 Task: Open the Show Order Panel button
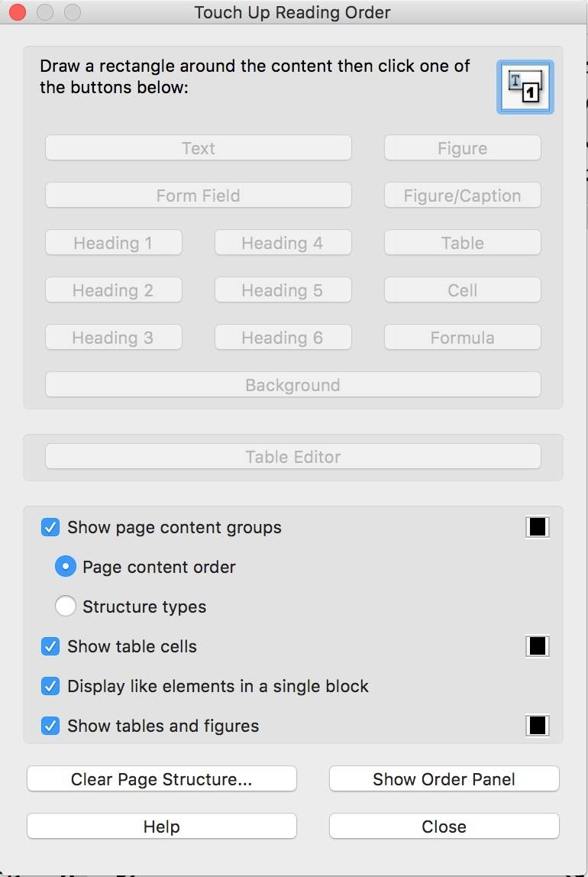point(444,779)
